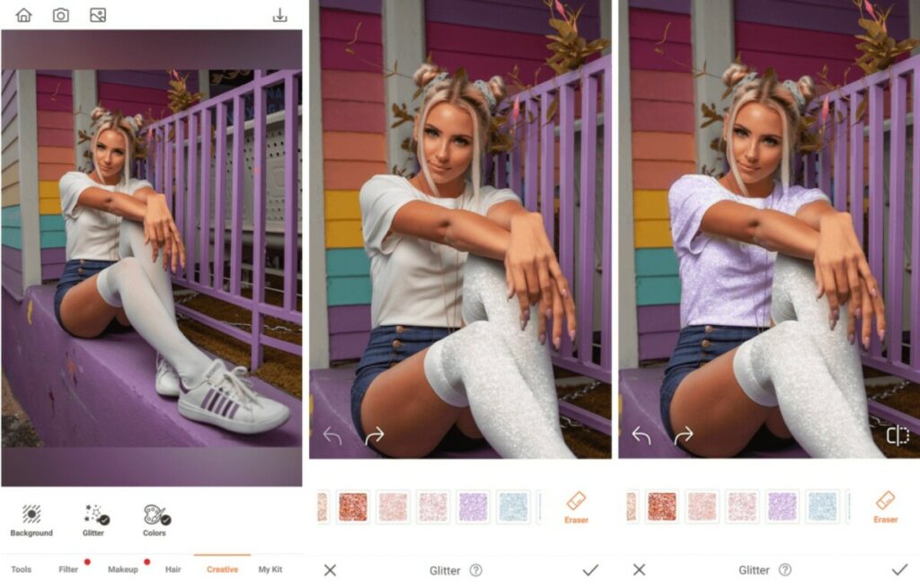The width and height of the screenshot is (920, 588).
Task: Tap the download save icon
Action: 280,14
